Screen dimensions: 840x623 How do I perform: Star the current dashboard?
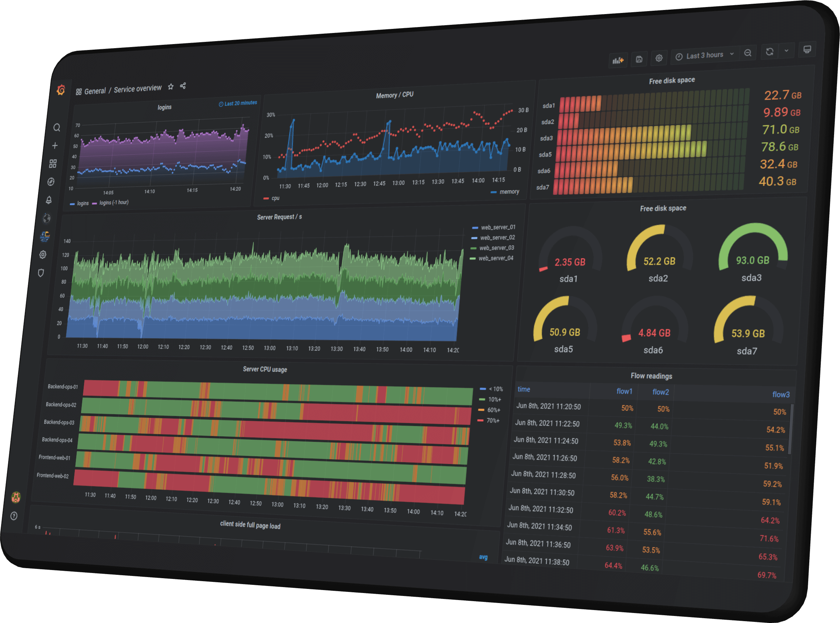click(171, 86)
